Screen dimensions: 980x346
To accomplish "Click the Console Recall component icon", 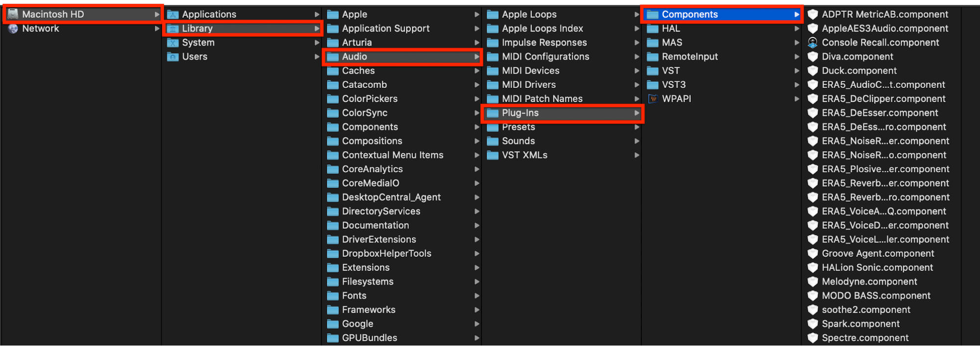I will tap(813, 43).
